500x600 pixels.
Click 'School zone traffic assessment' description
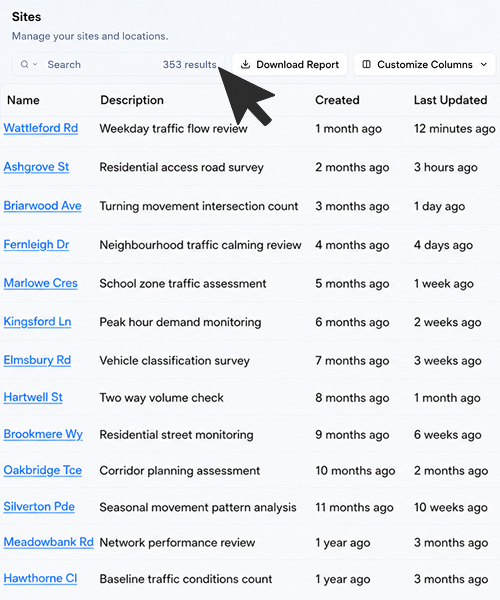tap(182, 283)
